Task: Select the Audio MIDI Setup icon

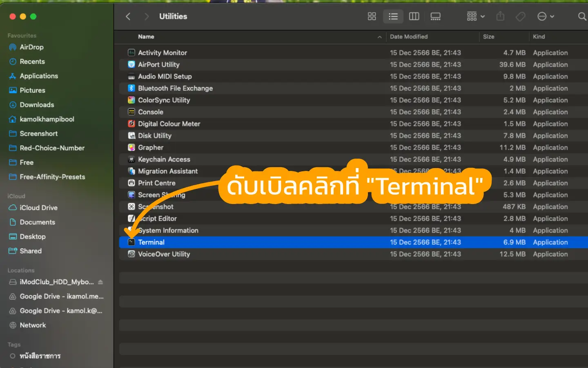Action: [x=131, y=76]
